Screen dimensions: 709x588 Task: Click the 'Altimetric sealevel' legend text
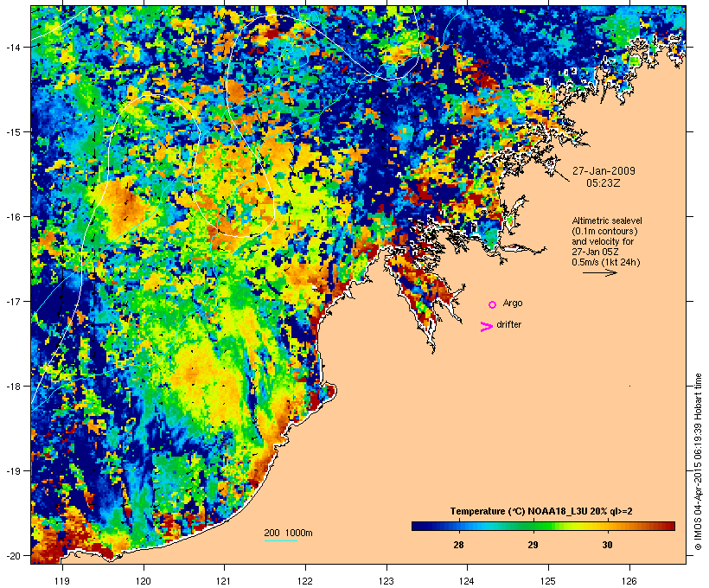coord(607,220)
